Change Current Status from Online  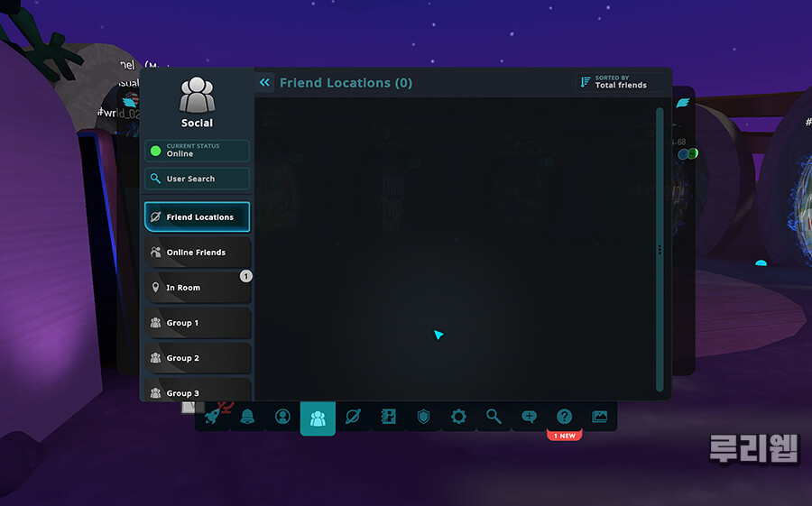pyautogui.click(x=197, y=151)
